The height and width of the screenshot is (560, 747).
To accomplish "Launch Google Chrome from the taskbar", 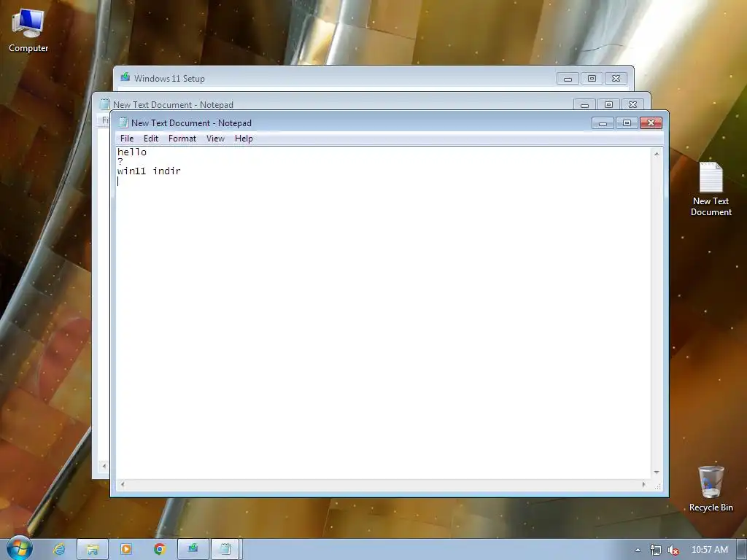I will point(160,549).
